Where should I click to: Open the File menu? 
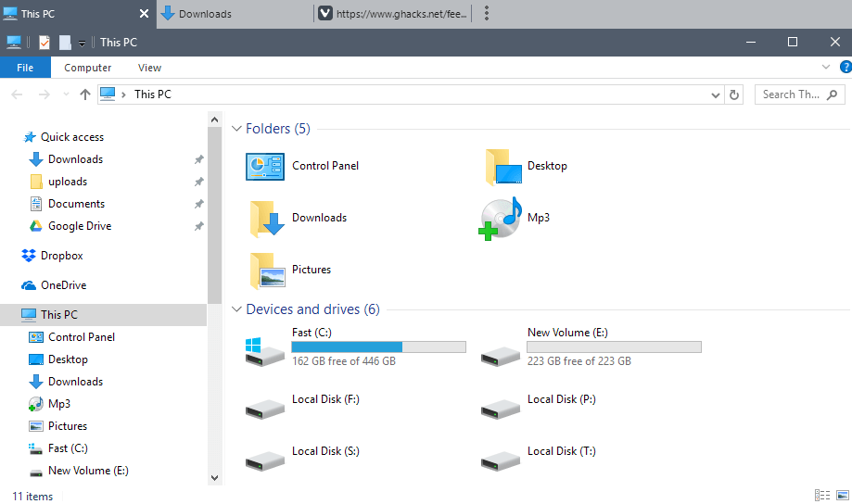point(25,68)
